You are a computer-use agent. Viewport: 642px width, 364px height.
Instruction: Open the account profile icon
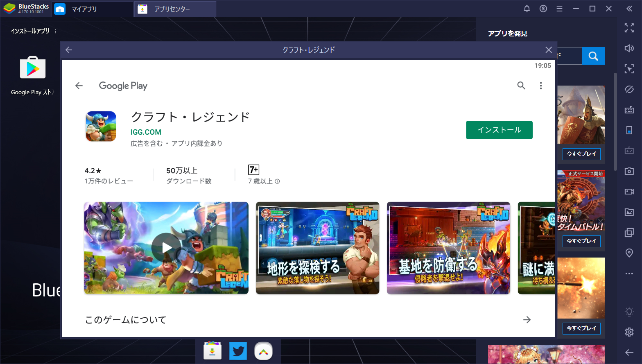(543, 9)
